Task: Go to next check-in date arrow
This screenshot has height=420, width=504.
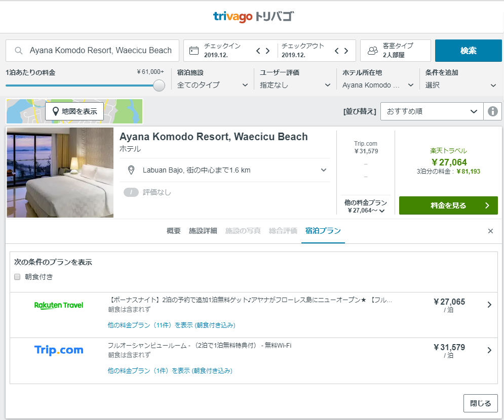Action: point(267,51)
